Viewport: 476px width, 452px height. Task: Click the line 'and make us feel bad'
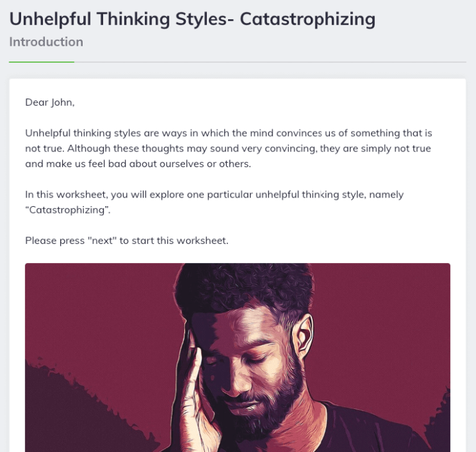coord(138,164)
